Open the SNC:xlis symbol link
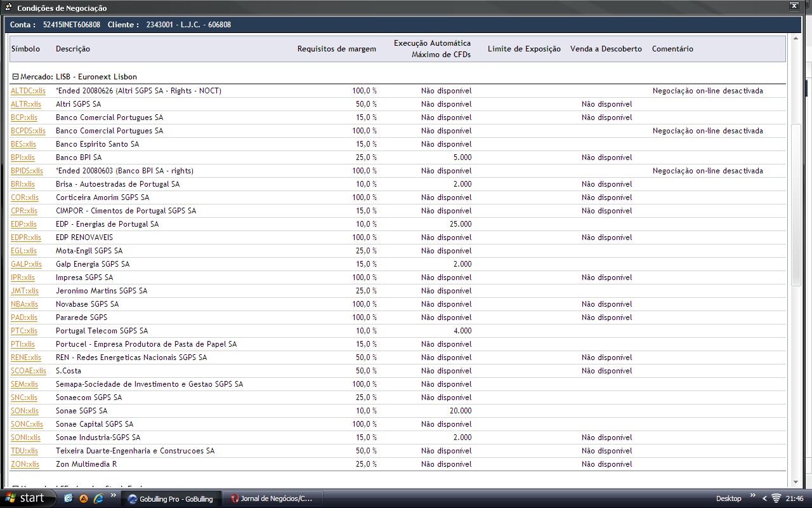Screen dimensions: 812x508 [24, 398]
